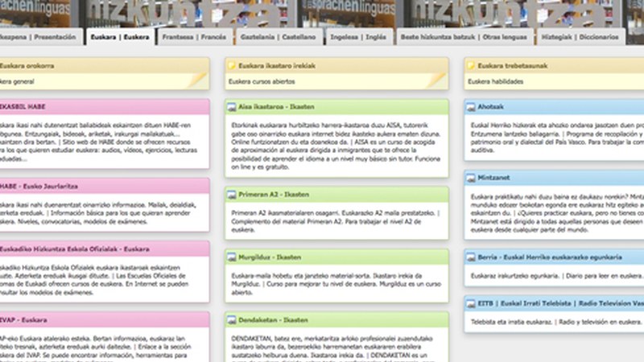Open the Euskara | Euskera tab
644x362 pixels.
[x=120, y=37]
